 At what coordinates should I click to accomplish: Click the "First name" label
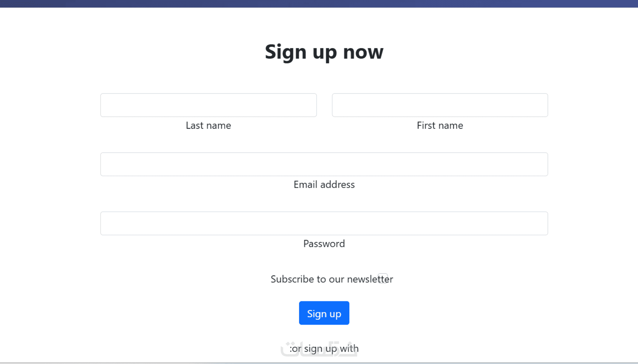pos(440,125)
